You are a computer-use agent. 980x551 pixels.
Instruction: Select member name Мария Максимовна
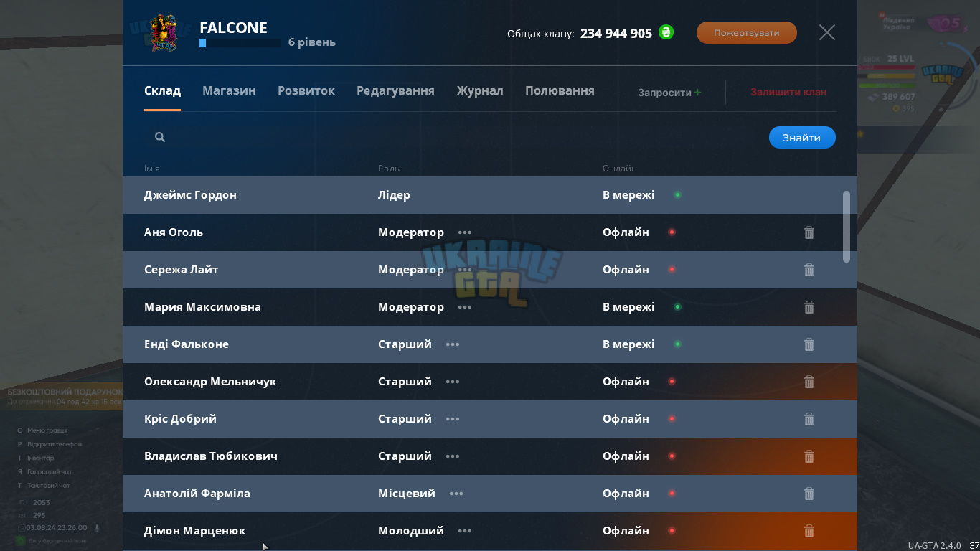click(x=202, y=307)
